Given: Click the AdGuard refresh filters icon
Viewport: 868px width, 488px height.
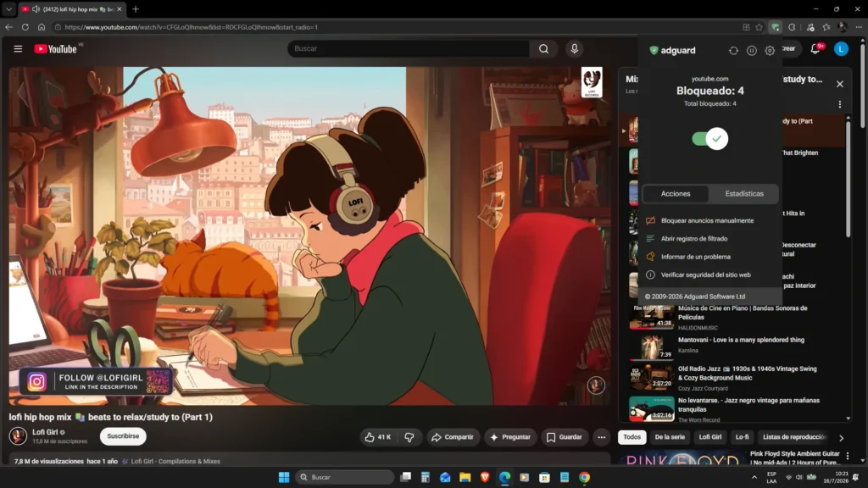Looking at the screenshot, I should click(x=733, y=50).
